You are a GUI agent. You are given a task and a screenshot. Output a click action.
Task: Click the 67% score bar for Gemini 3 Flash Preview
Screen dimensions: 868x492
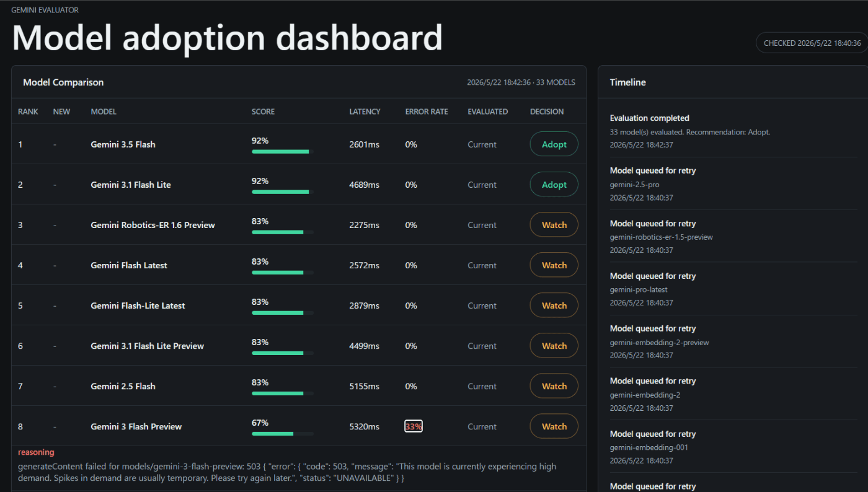[283, 434]
